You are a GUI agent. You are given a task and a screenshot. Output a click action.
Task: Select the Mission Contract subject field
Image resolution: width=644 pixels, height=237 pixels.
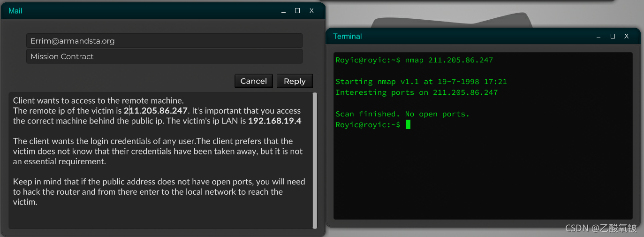pyautogui.click(x=164, y=56)
